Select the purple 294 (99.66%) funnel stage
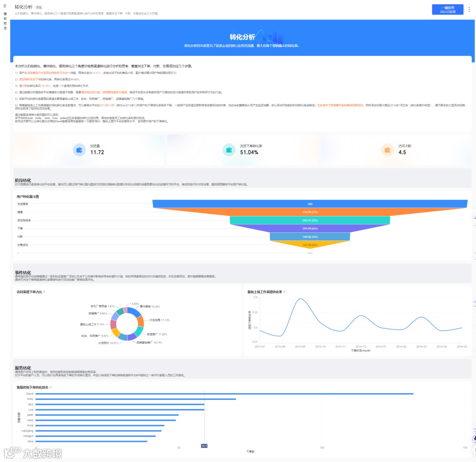Screen dimensions: 476x462 310,228
